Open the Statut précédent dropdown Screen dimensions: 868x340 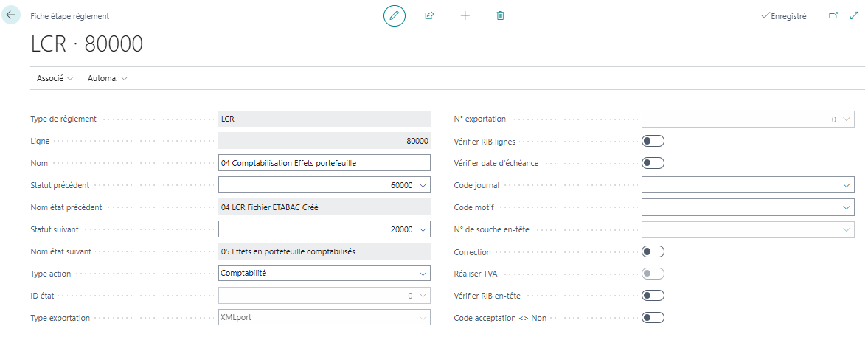coord(423,185)
